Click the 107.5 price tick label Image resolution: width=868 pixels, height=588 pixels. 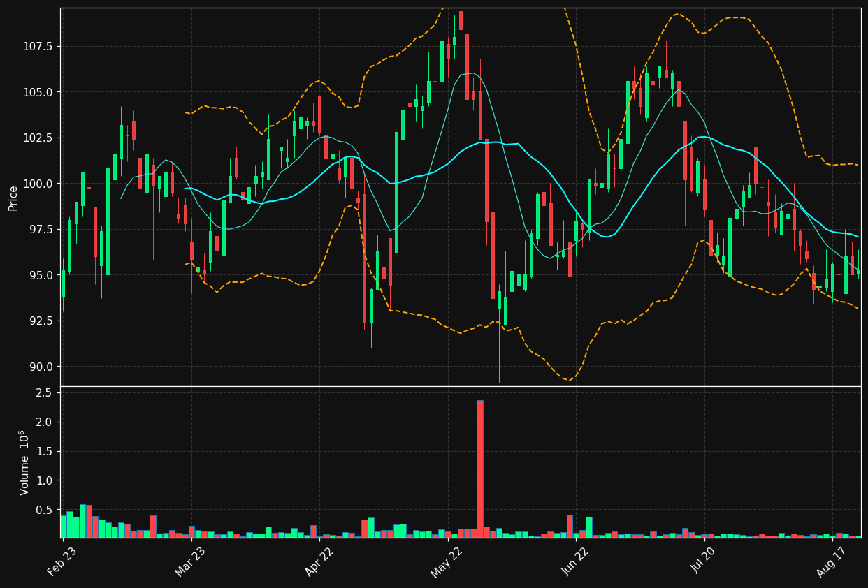(37, 47)
